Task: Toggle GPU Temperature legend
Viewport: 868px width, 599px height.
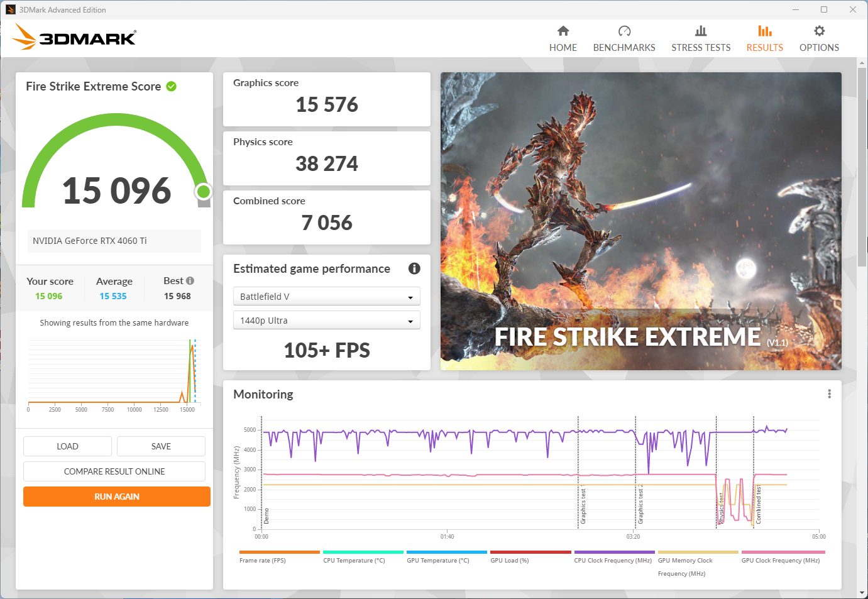Action: coord(446,557)
